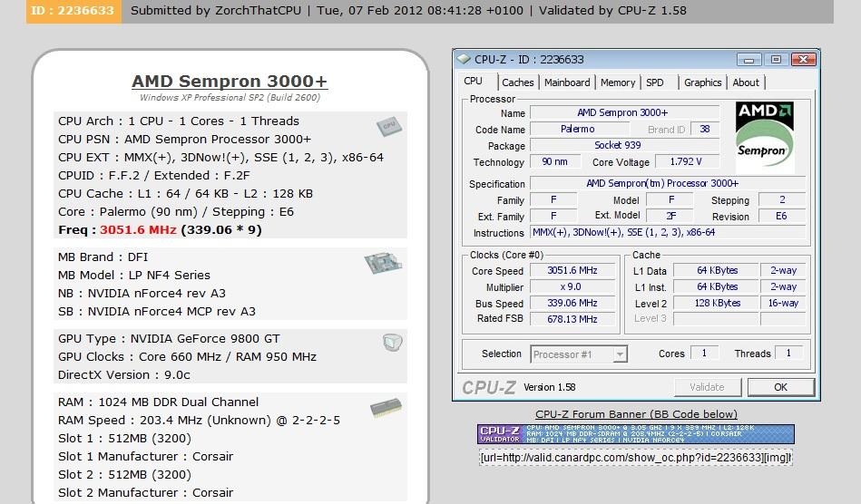The width and height of the screenshot is (861, 504).
Task: Click the Code Name value Palermo
Action: (580, 129)
